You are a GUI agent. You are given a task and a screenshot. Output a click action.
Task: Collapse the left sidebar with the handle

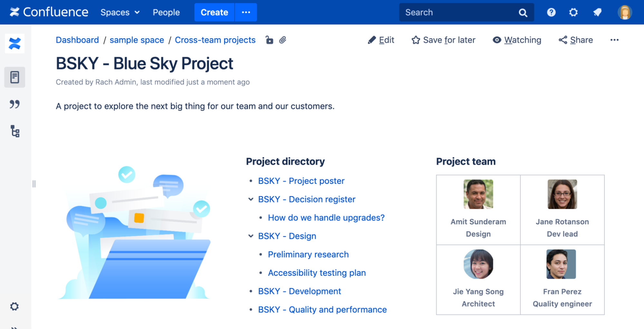click(34, 184)
